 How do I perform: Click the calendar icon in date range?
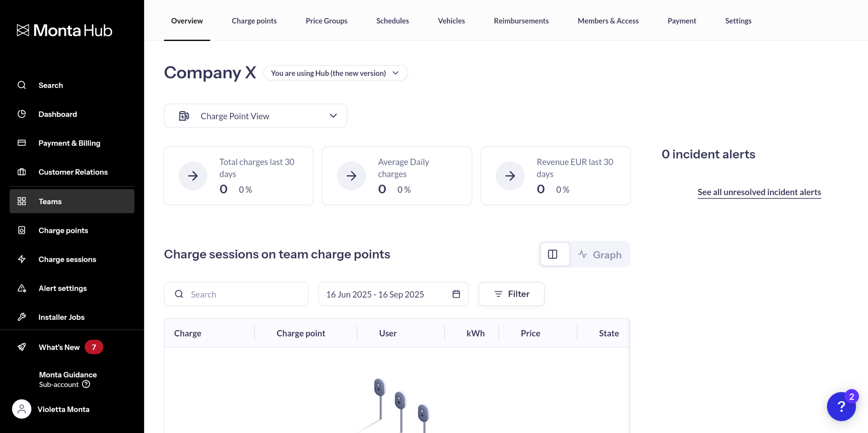click(456, 294)
